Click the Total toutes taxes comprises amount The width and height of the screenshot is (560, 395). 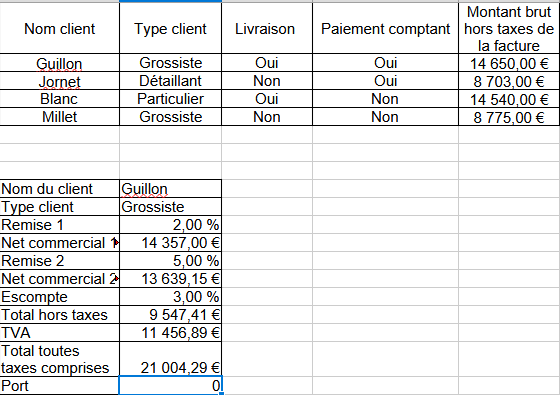coord(170,359)
